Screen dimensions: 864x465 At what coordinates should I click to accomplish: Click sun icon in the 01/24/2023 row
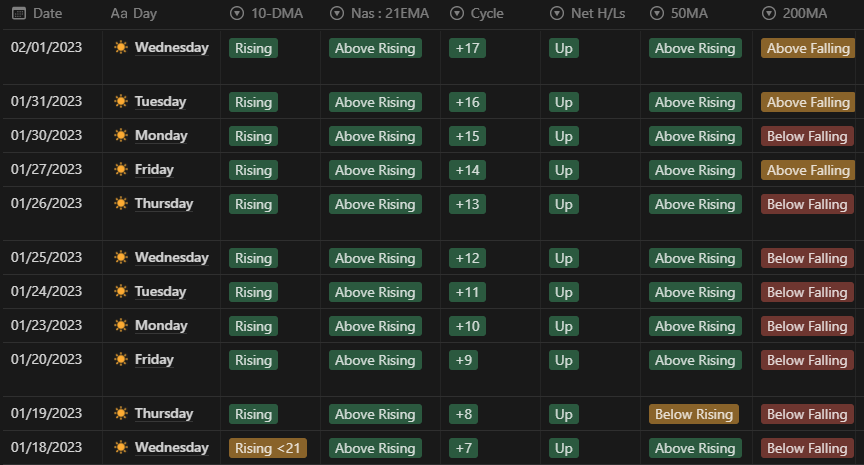(121, 291)
